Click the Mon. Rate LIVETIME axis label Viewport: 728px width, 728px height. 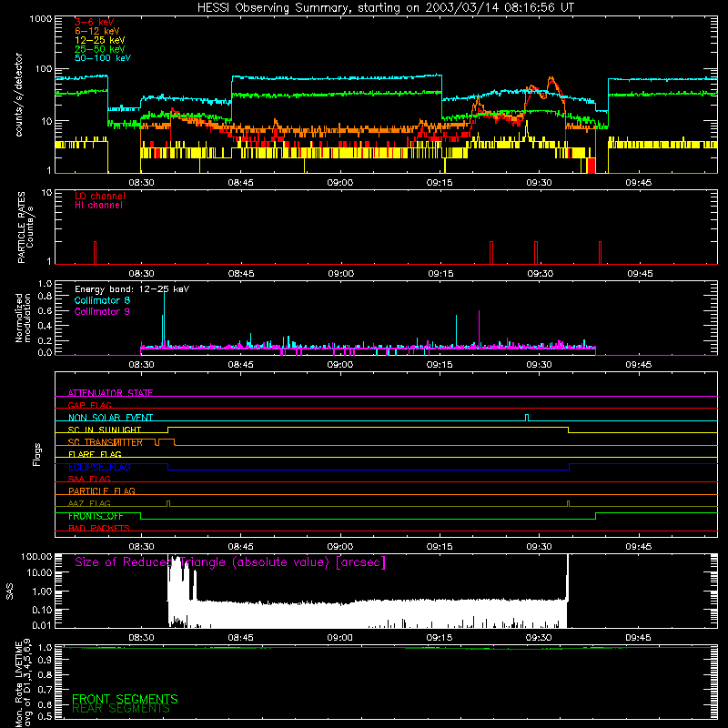[24, 682]
